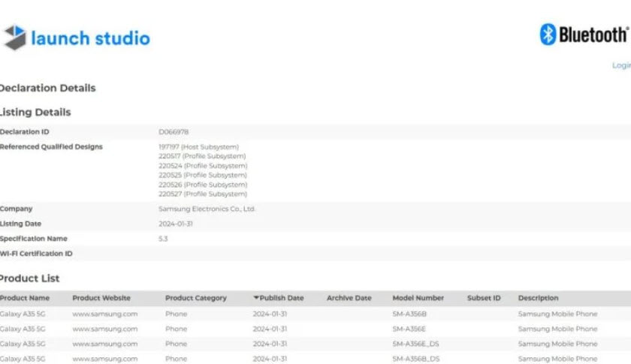Sort by Subset ID column header

pos(484,298)
